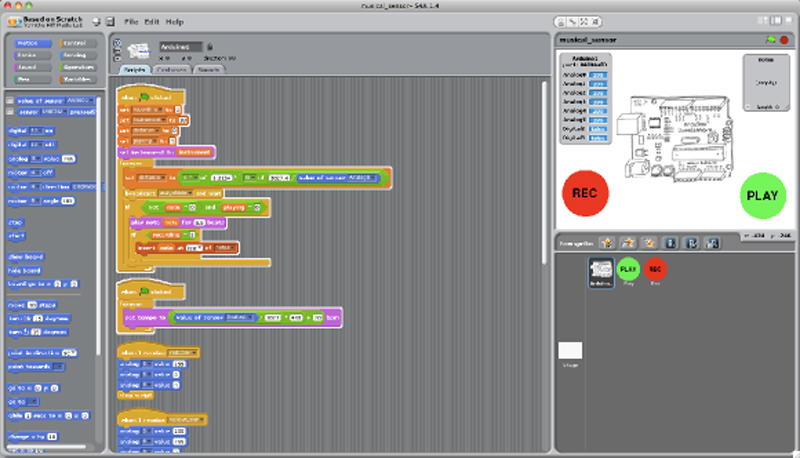Tick the 'sensor pressed' block checkbox
The width and height of the screenshot is (800, 458).
click(8, 113)
